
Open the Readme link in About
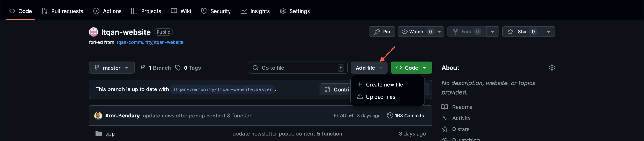462,107
